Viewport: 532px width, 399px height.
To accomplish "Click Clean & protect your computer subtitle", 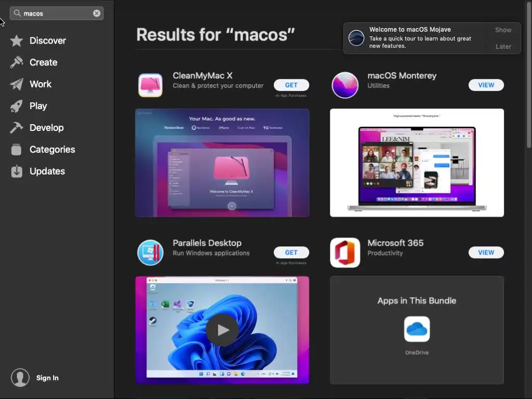I will [x=218, y=86].
